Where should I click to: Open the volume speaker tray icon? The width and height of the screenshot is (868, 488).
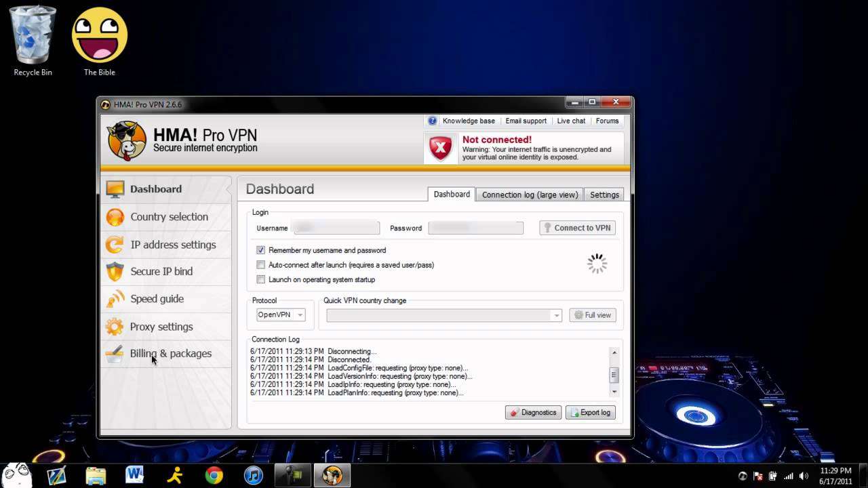[x=804, y=476]
